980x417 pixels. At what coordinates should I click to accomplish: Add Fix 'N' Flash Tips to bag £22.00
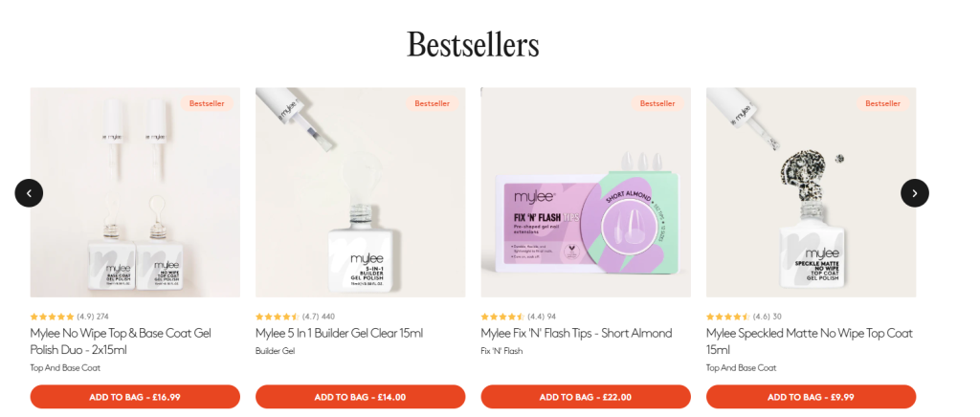586,397
